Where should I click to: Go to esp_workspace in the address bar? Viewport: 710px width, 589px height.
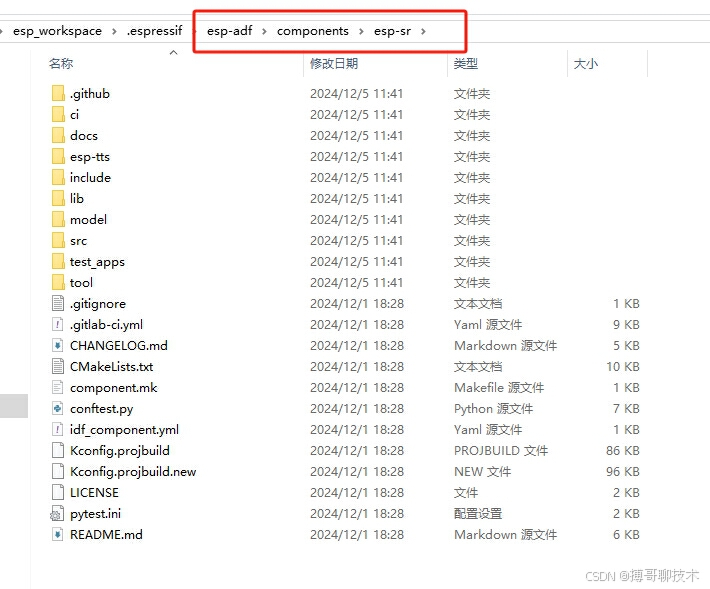58,31
